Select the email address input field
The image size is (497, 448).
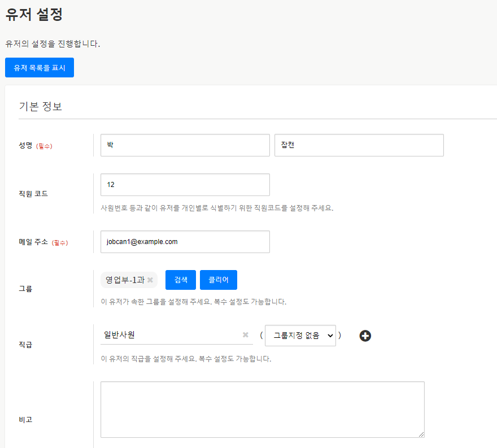185,242
